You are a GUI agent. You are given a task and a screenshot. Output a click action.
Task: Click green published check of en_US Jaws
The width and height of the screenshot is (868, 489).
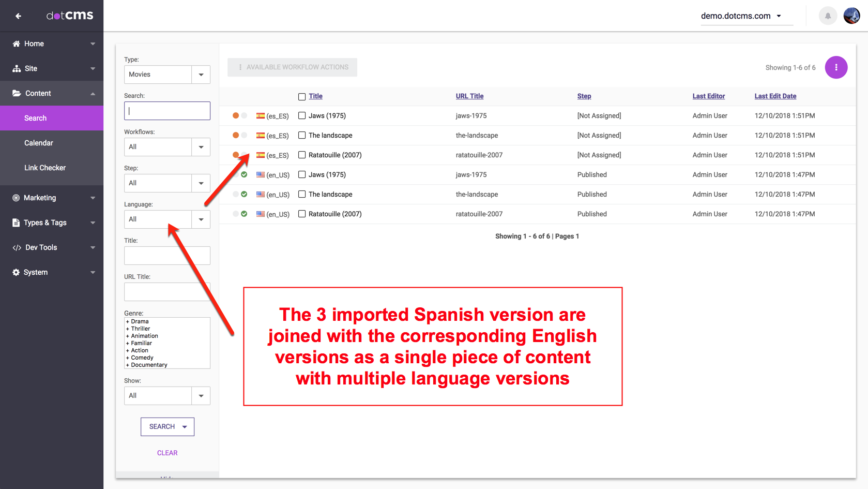[244, 174]
